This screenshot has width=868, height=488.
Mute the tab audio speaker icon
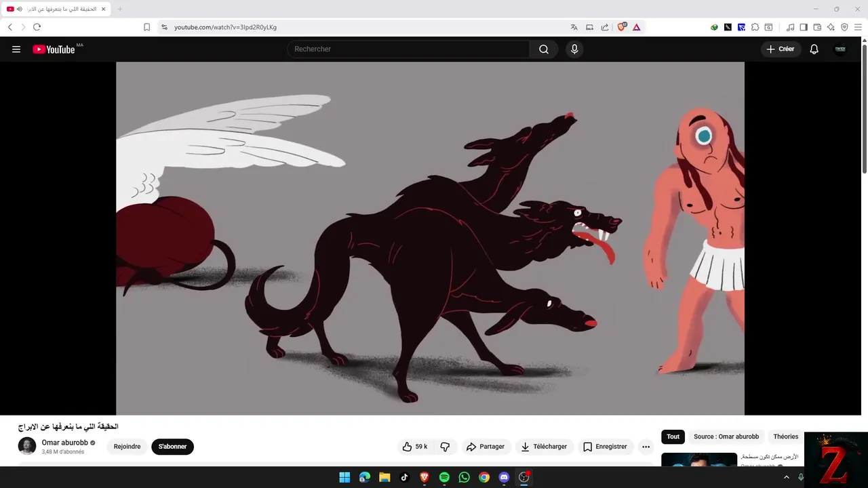point(20,9)
